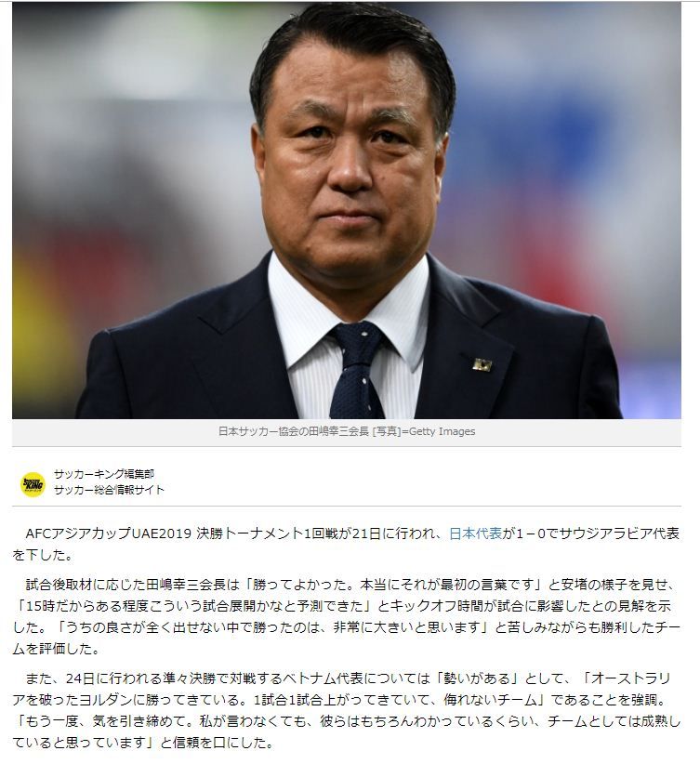Click the photo caption mentioning Getty Images
The width and height of the screenshot is (700, 764).
point(347,431)
